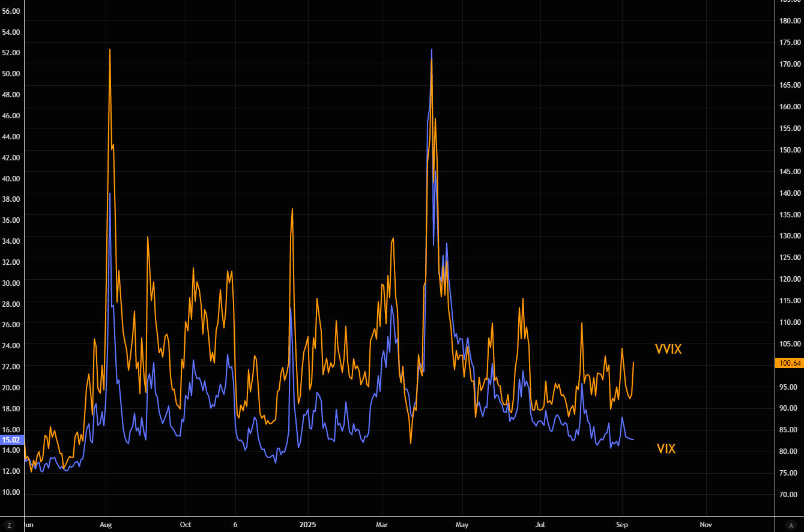Click the Z timezone button on time axis
Image resolution: width=804 pixels, height=532 pixels.
coord(9,525)
